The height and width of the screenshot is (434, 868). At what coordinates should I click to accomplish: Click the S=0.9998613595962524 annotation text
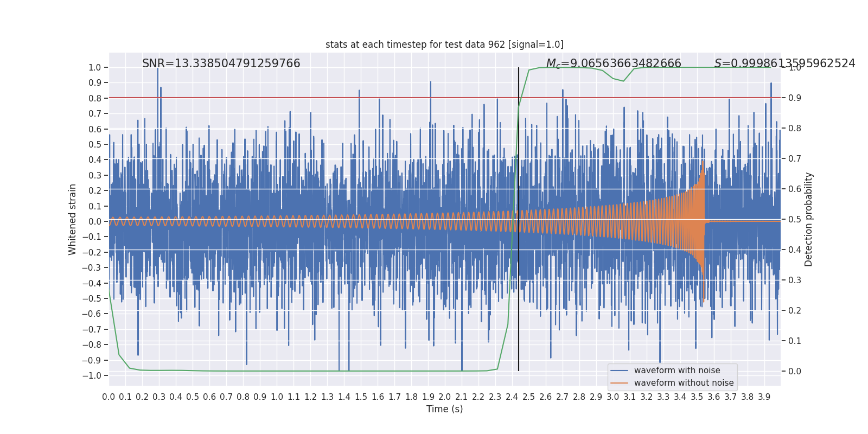(x=784, y=63)
